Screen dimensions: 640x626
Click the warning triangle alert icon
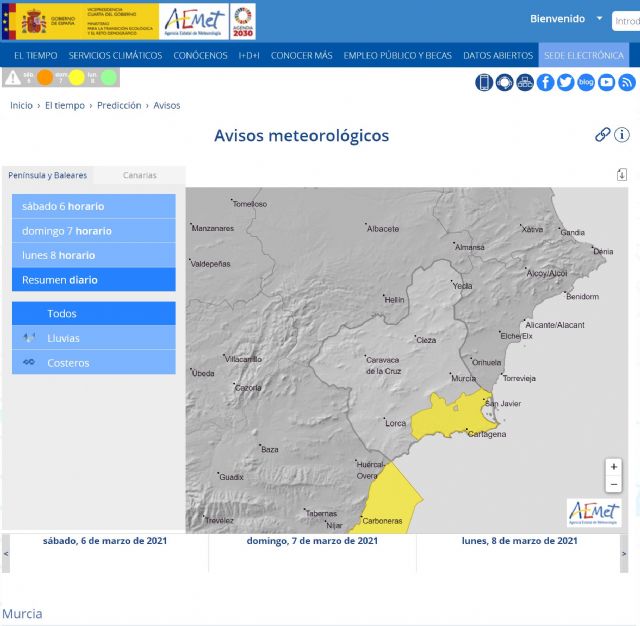pyautogui.click(x=13, y=78)
